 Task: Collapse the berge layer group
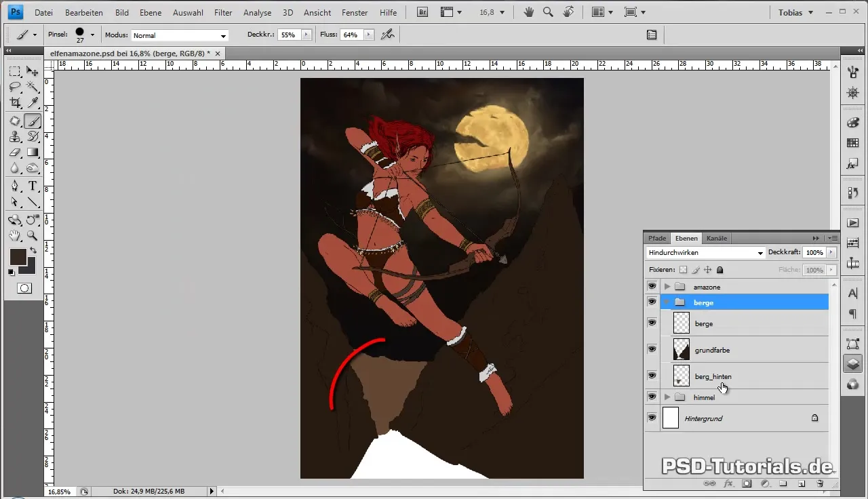(x=667, y=302)
